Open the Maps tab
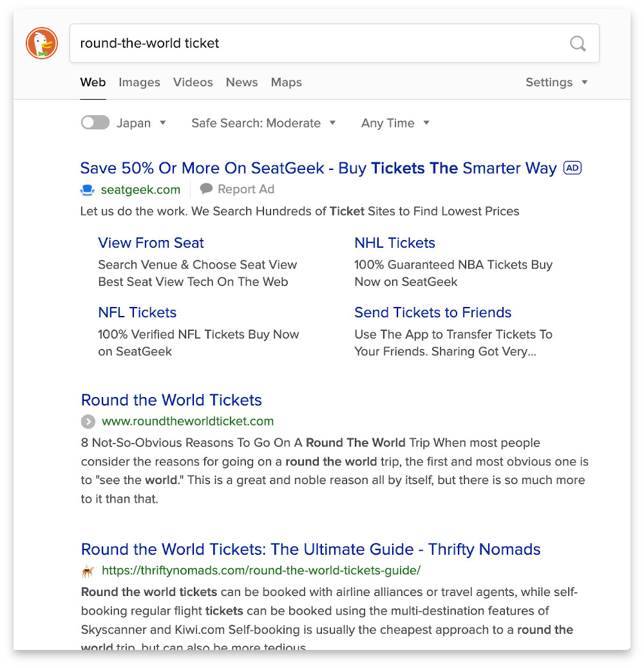 pyautogui.click(x=286, y=82)
